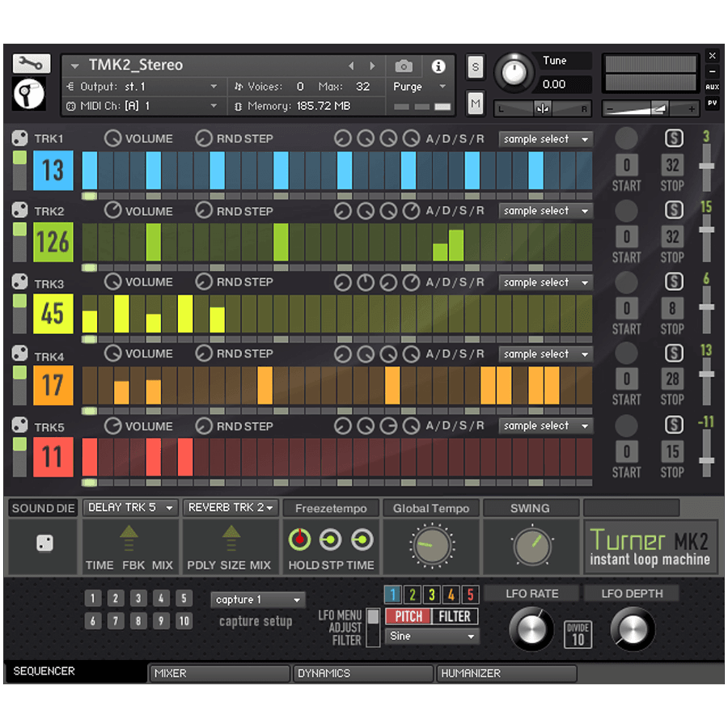Click the TRK1 attack knob

pos(343,138)
